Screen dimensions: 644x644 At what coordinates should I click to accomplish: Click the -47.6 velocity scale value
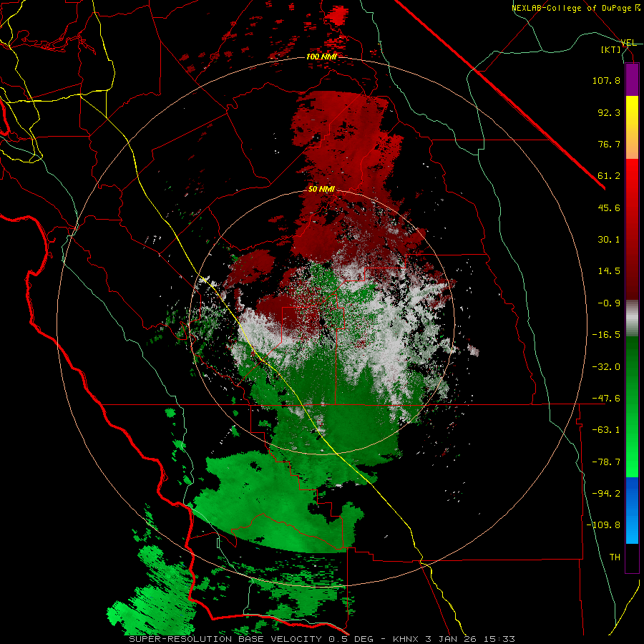606,399
